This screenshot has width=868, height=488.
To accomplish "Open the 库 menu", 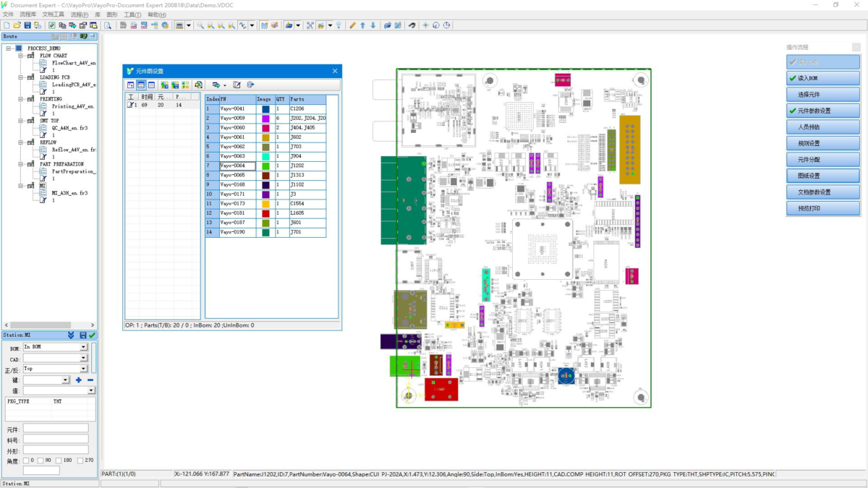I will point(98,14).
